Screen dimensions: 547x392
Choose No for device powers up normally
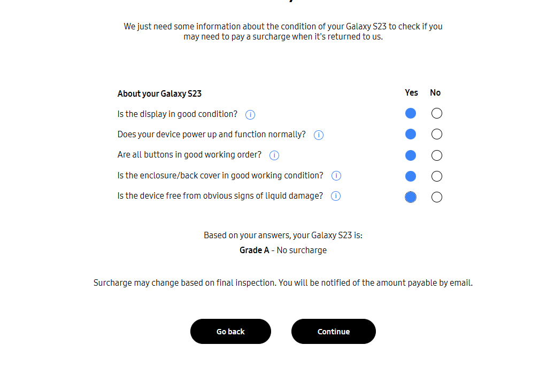point(437,134)
